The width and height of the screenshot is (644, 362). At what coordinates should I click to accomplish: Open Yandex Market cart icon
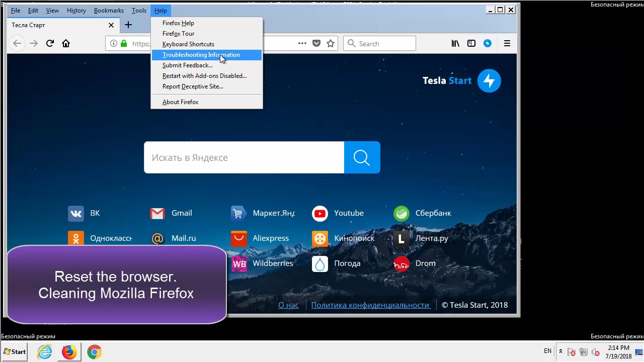coord(238,213)
